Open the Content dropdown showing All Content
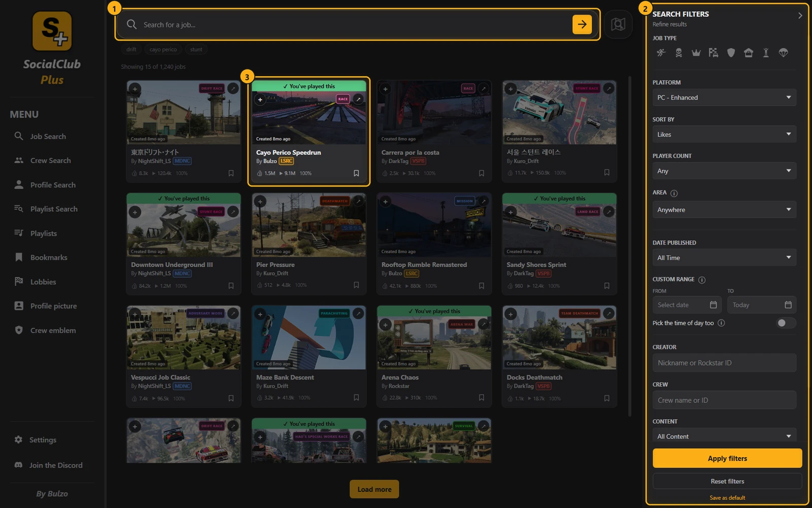The width and height of the screenshot is (812, 508). click(x=724, y=436)
